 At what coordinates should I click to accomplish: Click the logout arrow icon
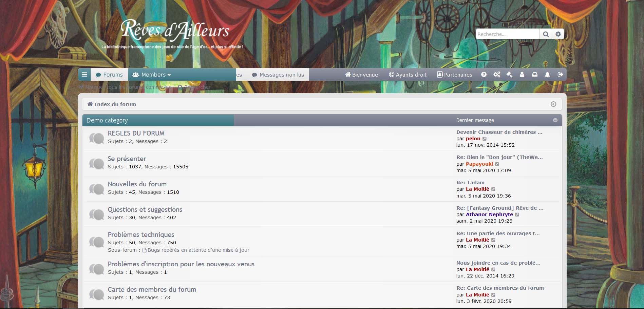tap(560, 75)
